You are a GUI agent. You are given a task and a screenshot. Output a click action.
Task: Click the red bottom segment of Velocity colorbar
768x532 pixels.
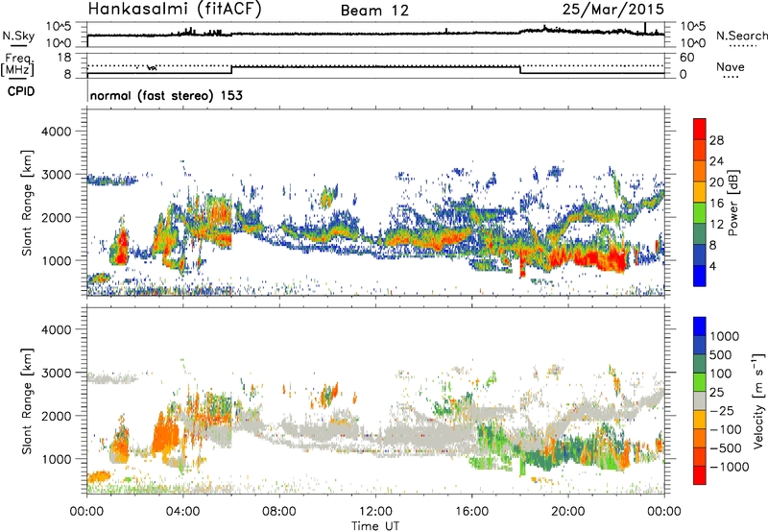pyautogui.click(x=700, y=475)
